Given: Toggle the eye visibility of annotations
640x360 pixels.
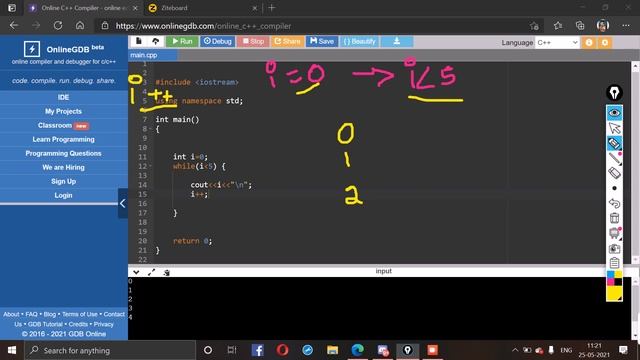Looking at the screenshot, I should click(614, 113).
